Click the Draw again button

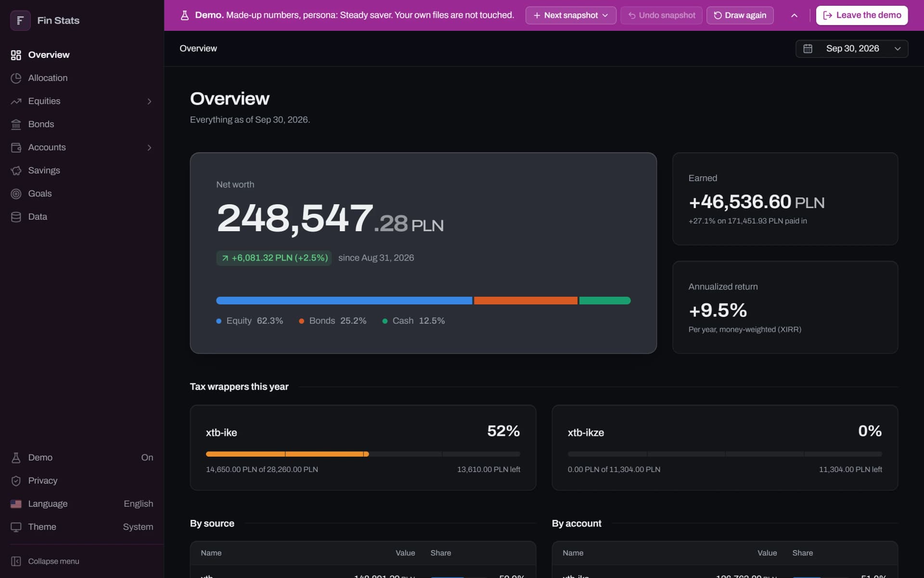(x=740, y=15)
